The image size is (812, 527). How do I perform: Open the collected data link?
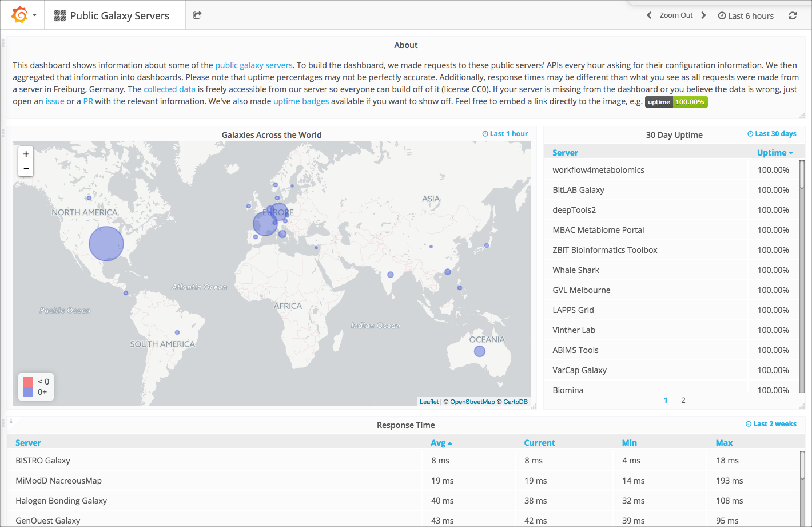pos(169,89)
